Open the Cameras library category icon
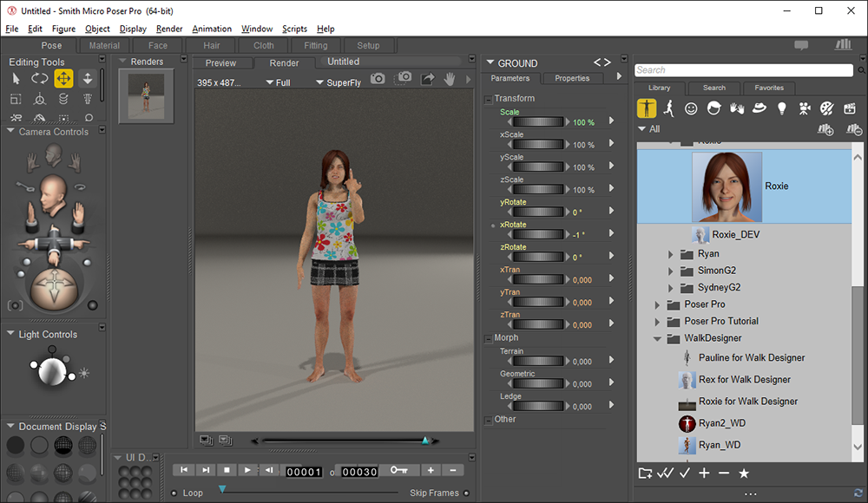The width and height of the screenshot is (868, 503). point(804,108)
